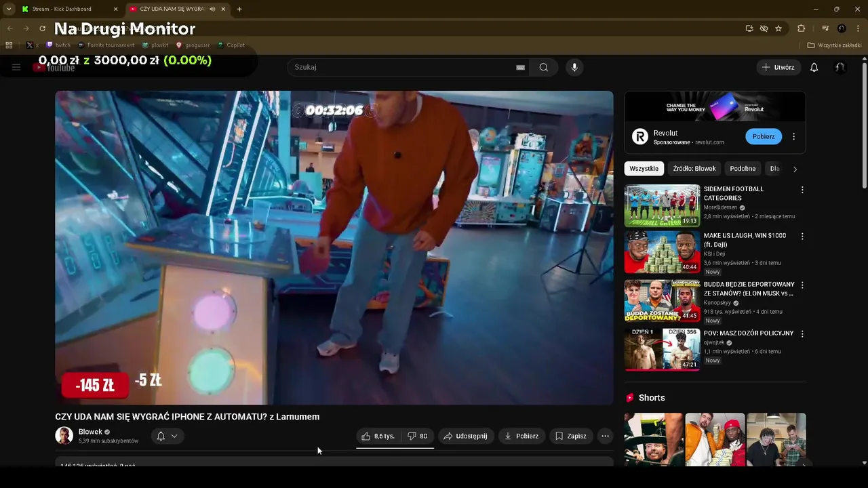The width and height of the screenshot is (868, 488).
Task: Reload the page in Chrome
Action: coord(42,28)
